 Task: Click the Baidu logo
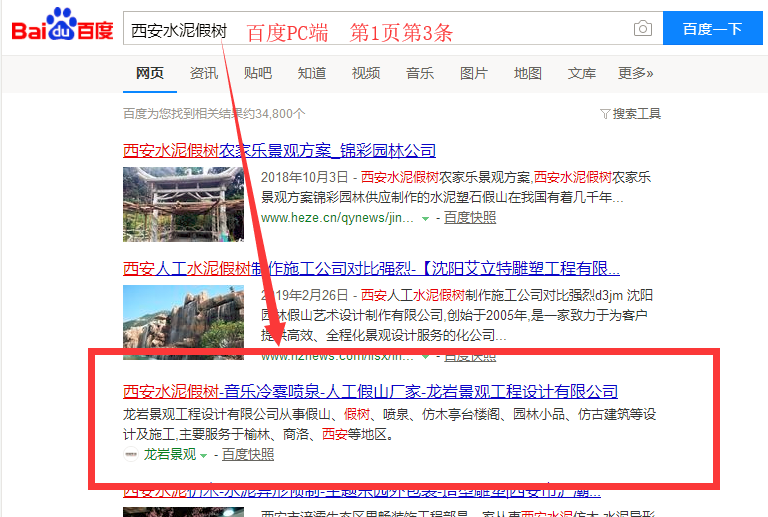click(62, 24)
